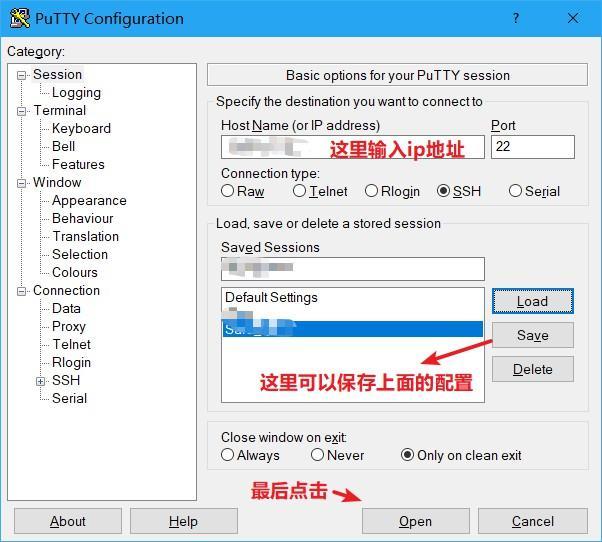Open the Translation settings category
The width and height of the screenshot is (602, 542).
86,236
